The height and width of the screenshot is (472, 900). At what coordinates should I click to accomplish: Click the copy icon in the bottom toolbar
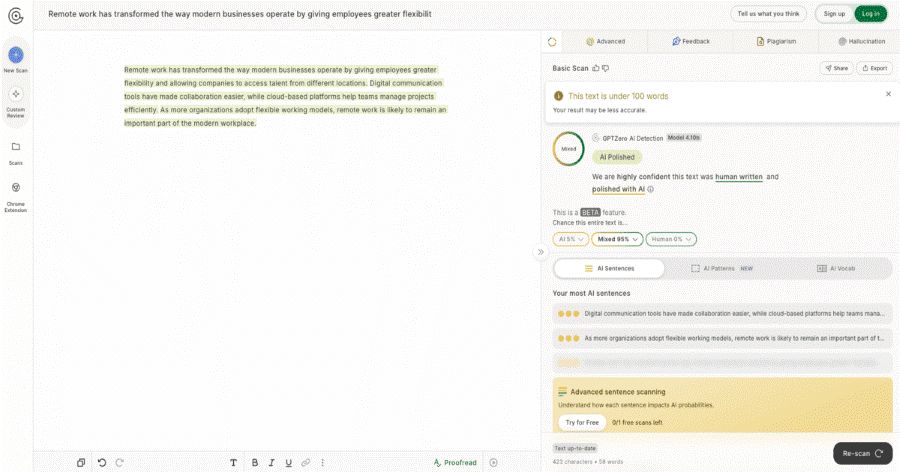[x=81, y=462]
